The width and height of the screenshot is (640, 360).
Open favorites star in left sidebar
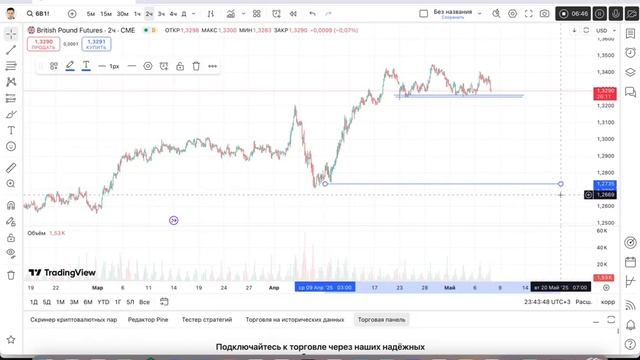click(11, 340)
